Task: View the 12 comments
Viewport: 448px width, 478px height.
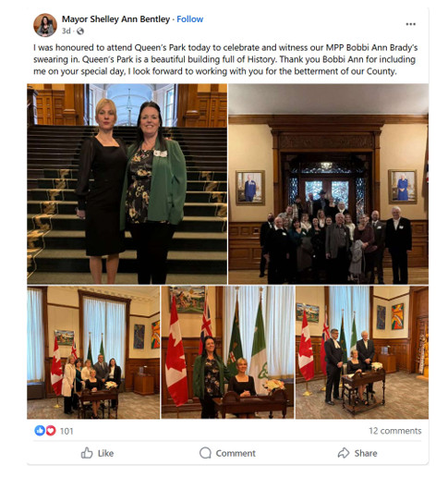Action: coord(395,431)
